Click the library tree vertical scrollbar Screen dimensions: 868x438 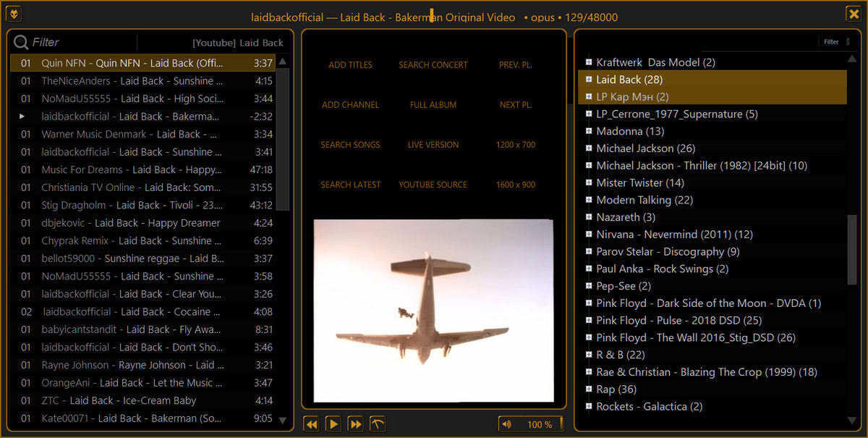(854, 250)
